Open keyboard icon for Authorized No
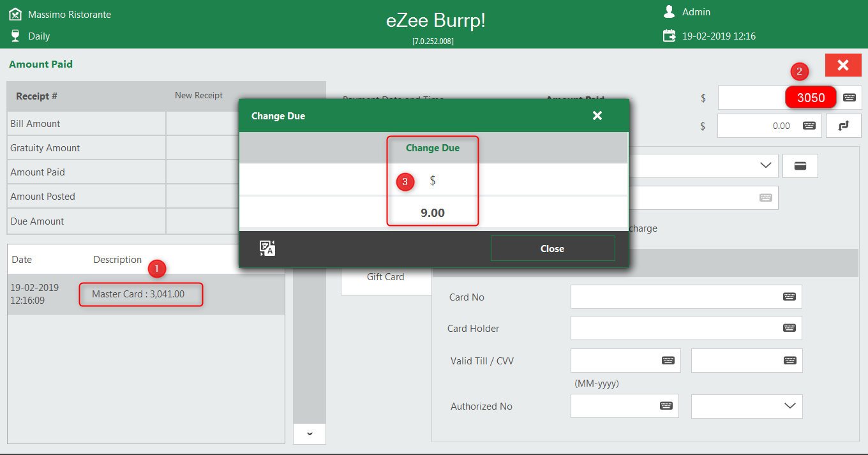868x455 pixels. [666, 406]
